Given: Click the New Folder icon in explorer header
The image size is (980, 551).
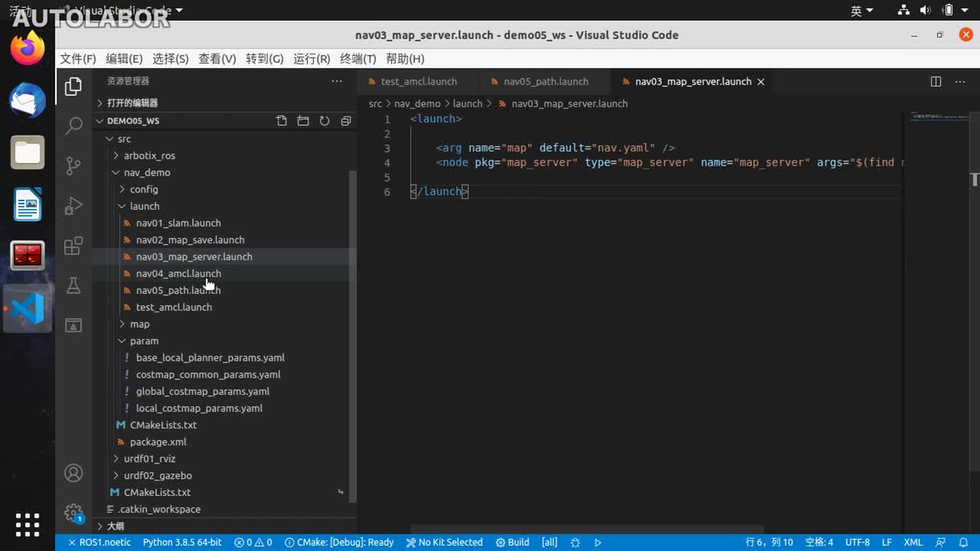Looking at the screenshot, I should point(303,121).
